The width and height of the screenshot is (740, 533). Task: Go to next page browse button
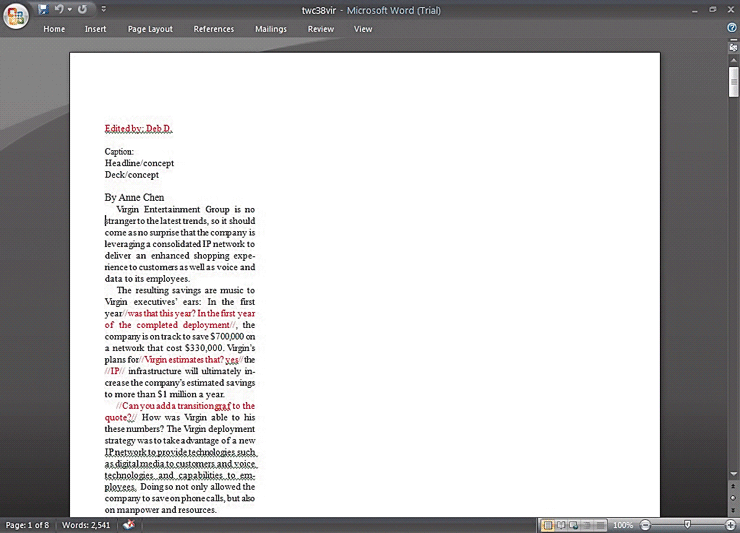733,509
